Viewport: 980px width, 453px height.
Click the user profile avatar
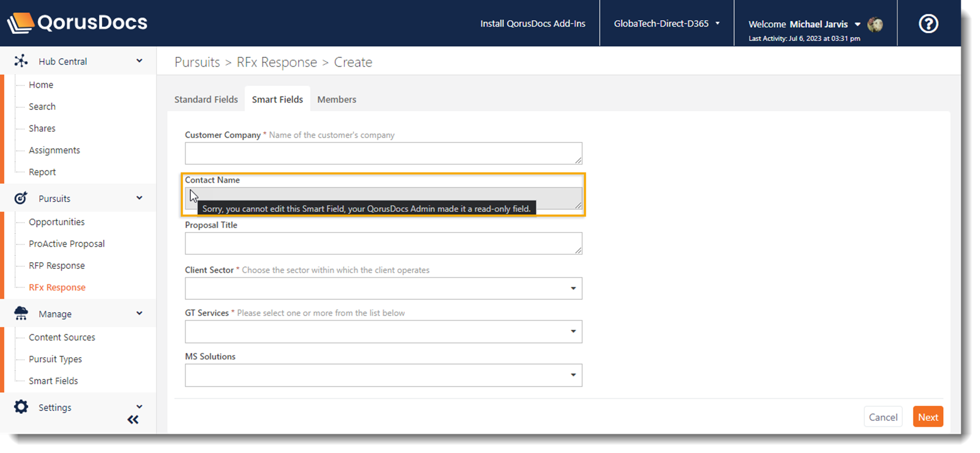tap(875, 24)
